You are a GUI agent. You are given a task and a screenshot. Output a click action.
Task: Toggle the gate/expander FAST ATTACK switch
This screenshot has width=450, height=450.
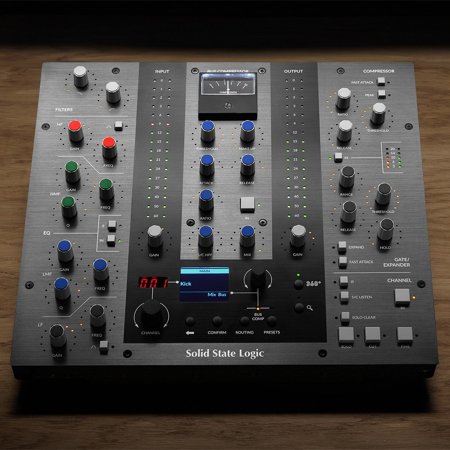point(343,262)
